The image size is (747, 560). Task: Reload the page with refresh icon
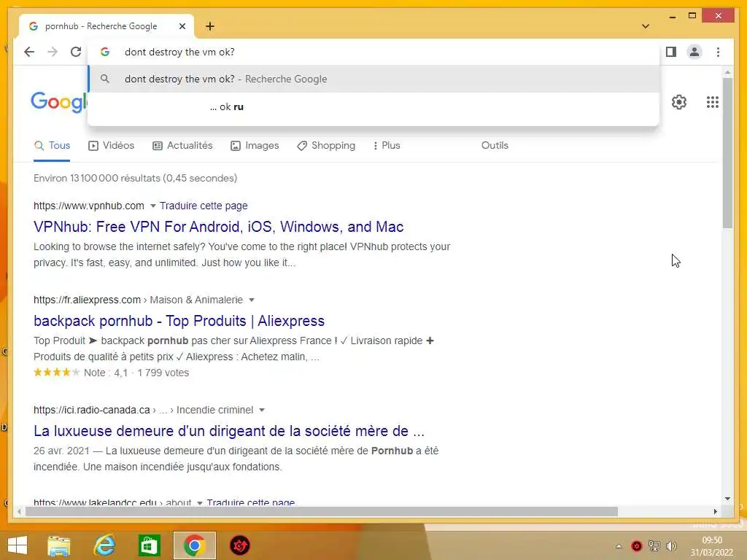[76, 52]
